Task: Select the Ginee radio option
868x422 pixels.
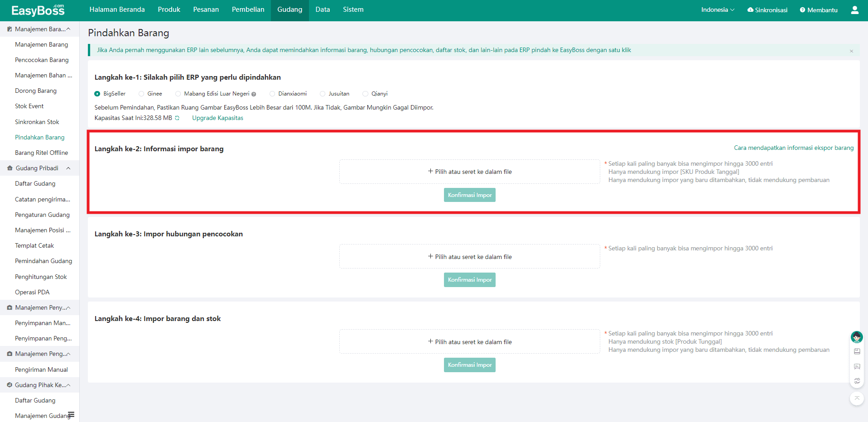Action: tap(141, 94)
